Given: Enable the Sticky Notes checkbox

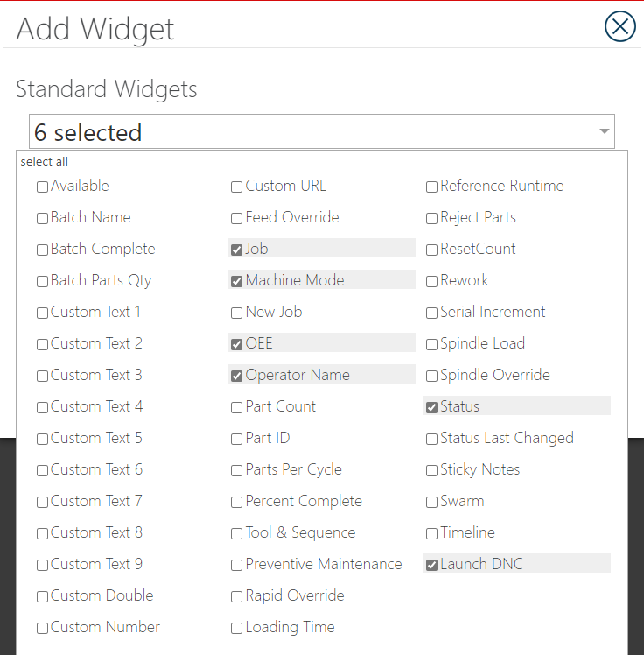Looking at the screenshot, I should 431,471.
